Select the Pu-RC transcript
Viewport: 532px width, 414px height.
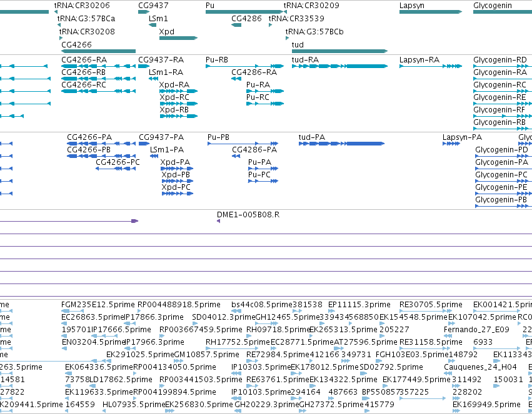click(x=265, y=104)
